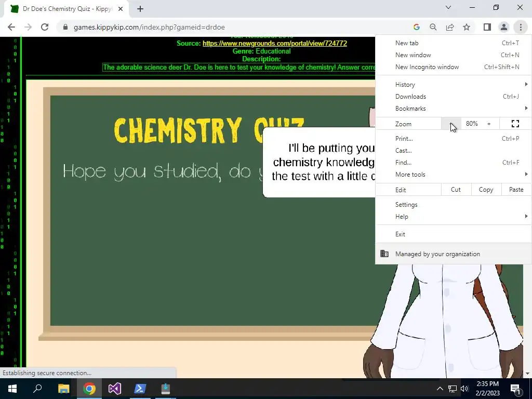Click the Chrome taskbar icon

(x=89, y=389)
